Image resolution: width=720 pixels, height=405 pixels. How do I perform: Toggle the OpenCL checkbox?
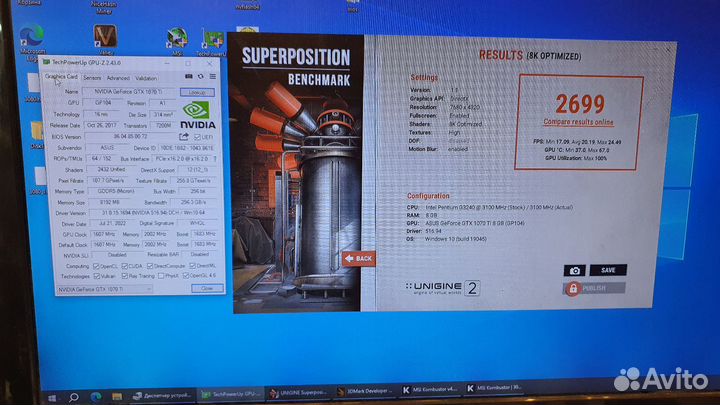[96, 265]
